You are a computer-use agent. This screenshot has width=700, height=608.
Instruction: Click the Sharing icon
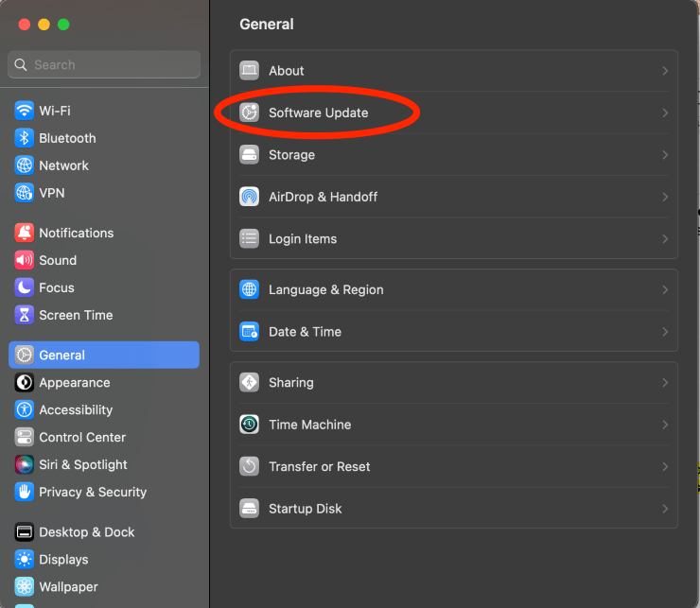249,383
